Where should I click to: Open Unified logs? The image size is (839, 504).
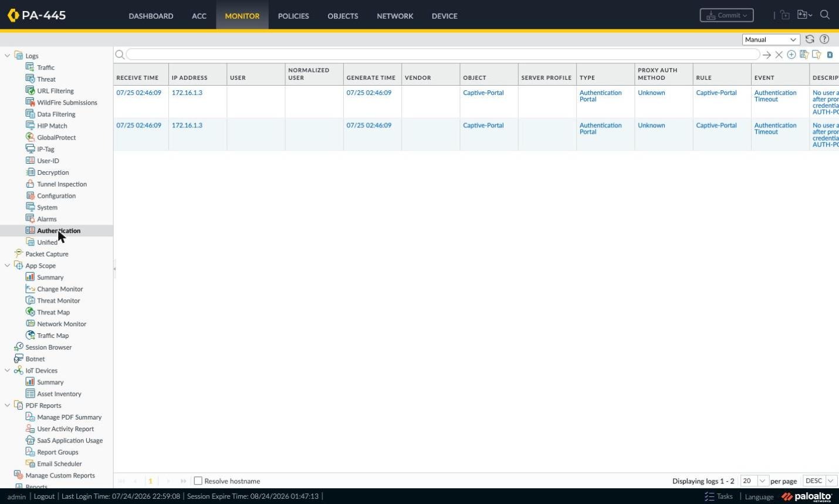point(47,242)
